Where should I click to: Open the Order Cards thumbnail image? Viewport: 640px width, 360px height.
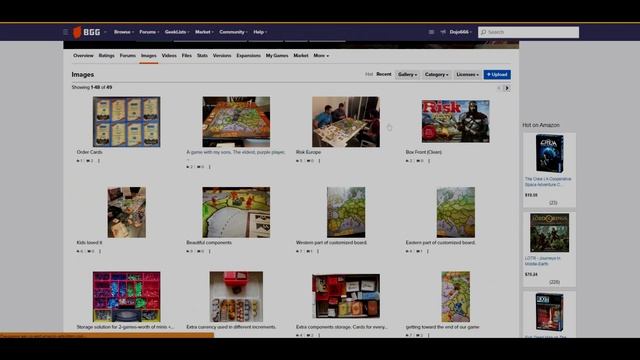pyautogui.click(x=126, y=122)
